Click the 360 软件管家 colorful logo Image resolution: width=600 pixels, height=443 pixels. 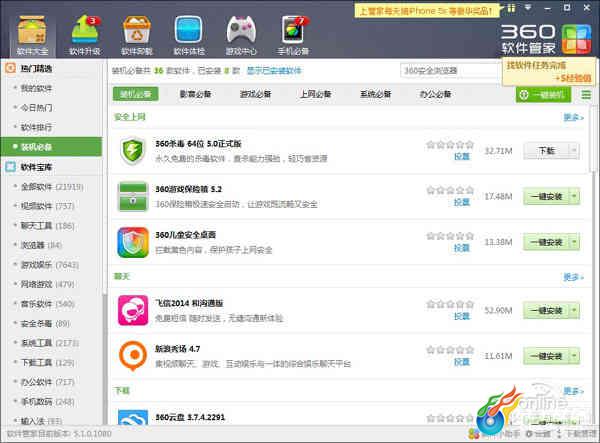point(576,39)
